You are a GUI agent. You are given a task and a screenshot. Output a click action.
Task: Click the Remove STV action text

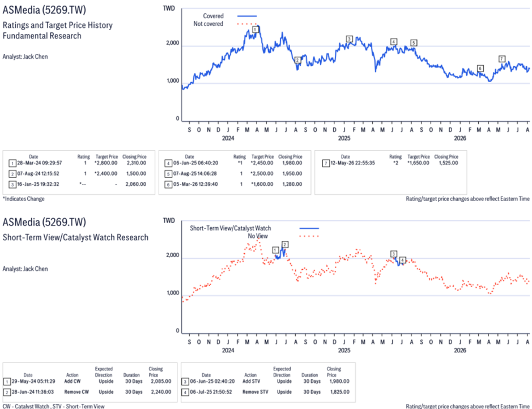(255, 392)
